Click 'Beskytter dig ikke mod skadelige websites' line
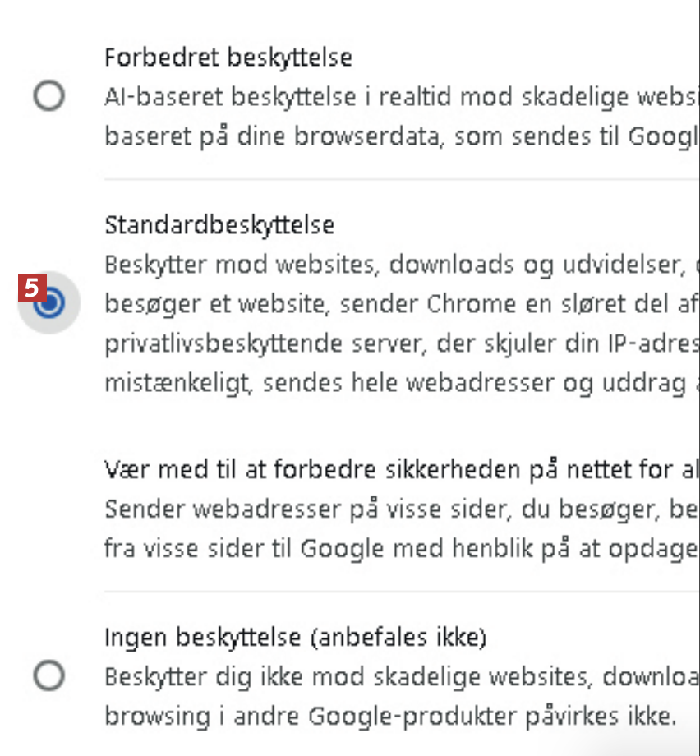 point(394,677)
